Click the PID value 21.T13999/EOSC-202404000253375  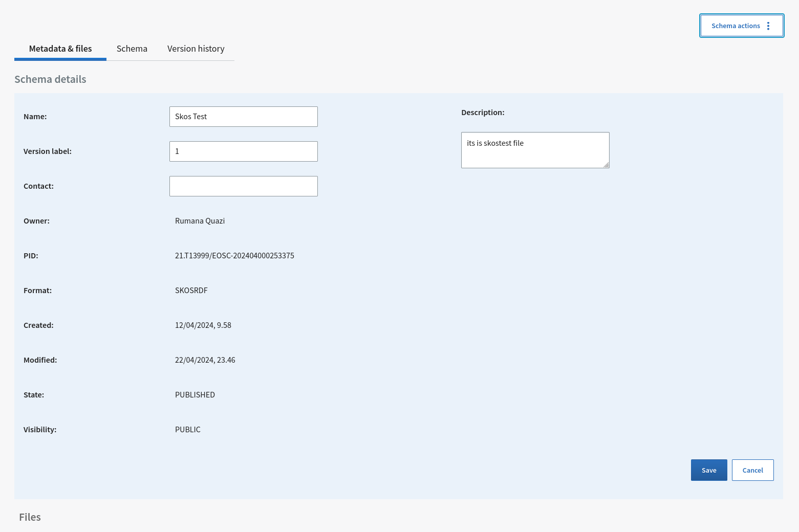(234, 256)
